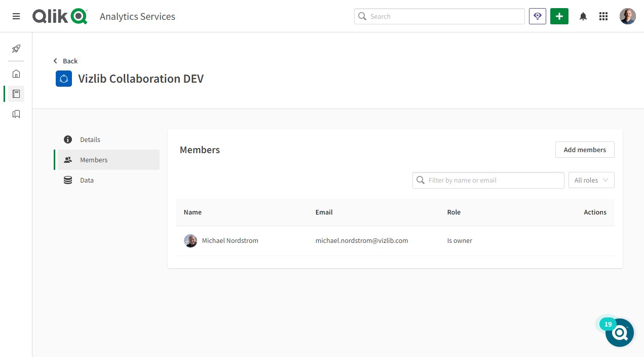Open the hamburger navigation menu
The width and height of the screenshot is (644, 357).
tap(16, 16)
